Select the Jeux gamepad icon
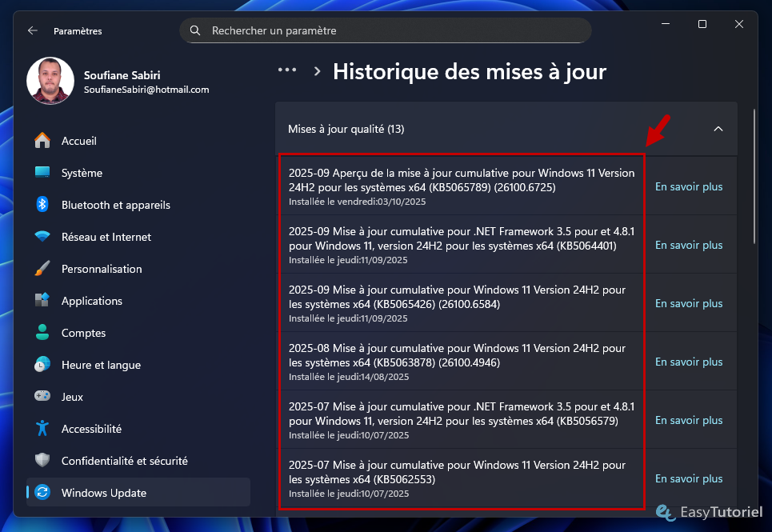 point(42,397)
